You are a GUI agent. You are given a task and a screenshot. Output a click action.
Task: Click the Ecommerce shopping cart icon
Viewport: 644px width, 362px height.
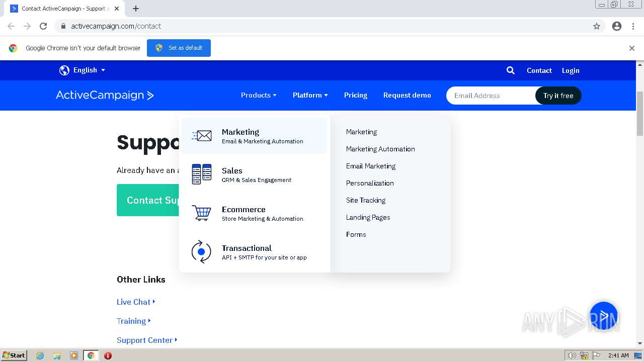coord(201,213)
